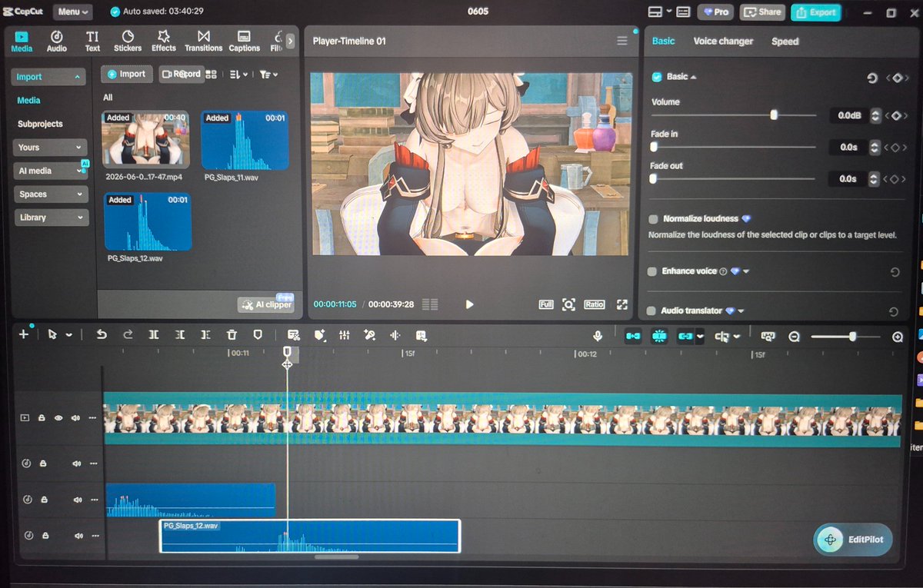923x588 pixels.
Task: Mute the audio track containing PG_Slaps_12.wav
Action: 78,535
